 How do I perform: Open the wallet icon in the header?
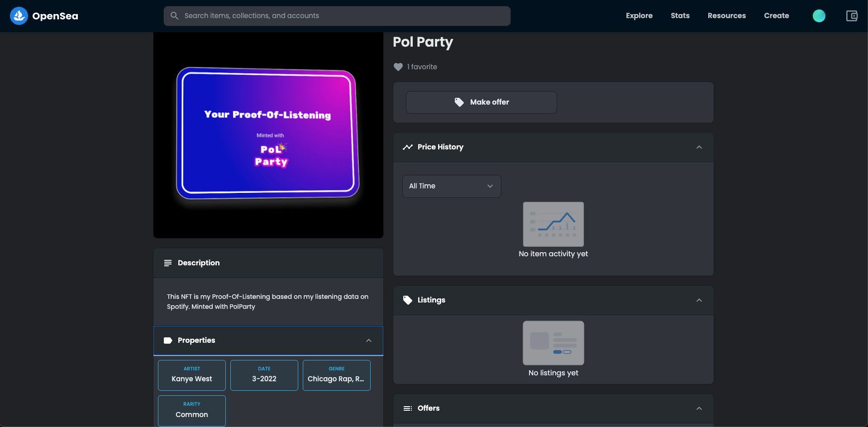click(x=852, y=16)
